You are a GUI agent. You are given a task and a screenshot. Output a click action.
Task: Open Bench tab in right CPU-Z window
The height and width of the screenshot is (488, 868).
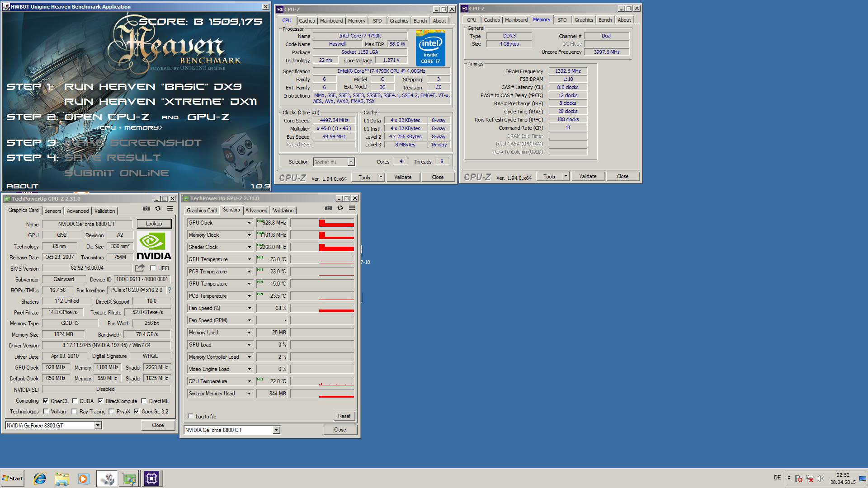[x=605, y=20]
